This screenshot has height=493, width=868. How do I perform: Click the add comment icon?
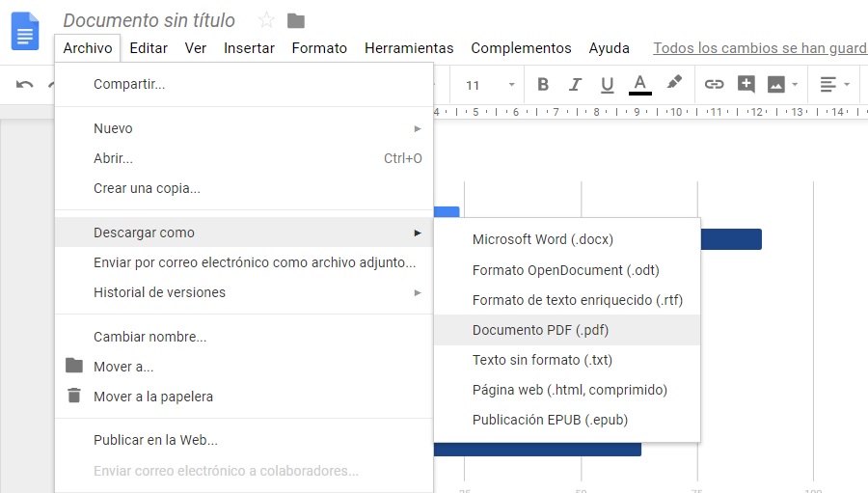(x=746, y=85)
